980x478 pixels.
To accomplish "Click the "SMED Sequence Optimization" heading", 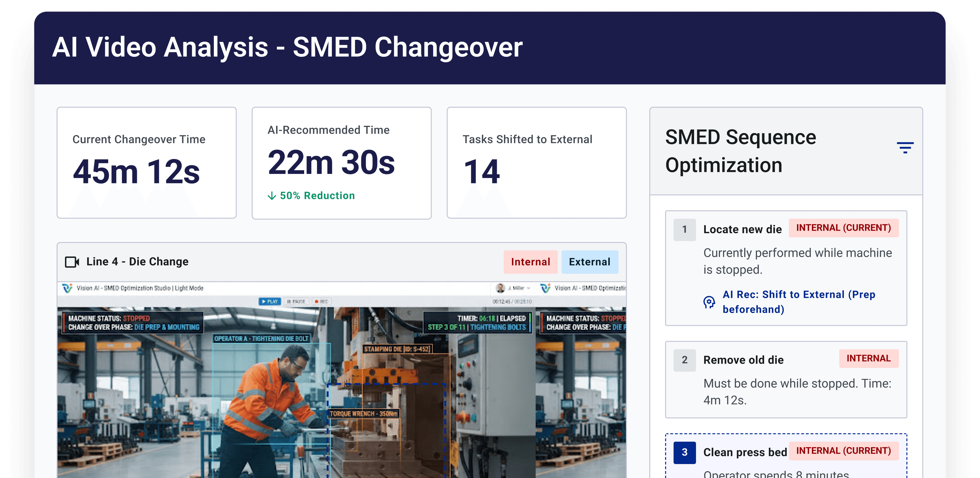I will (740, 151).
